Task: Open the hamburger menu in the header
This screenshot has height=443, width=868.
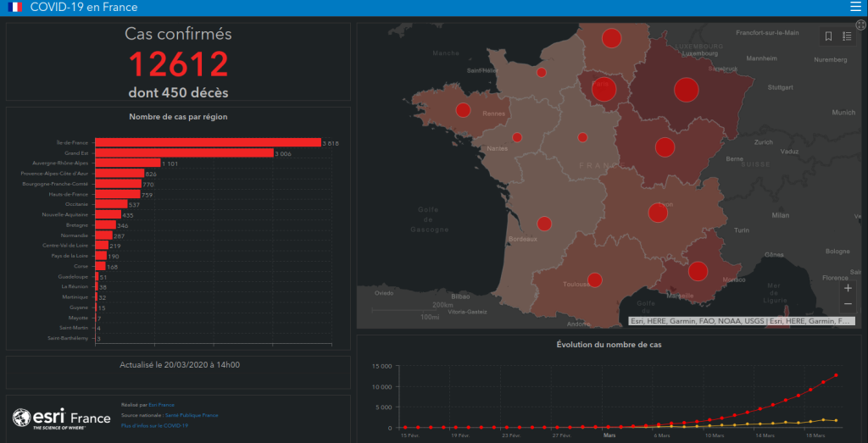Action: point(854,8)
